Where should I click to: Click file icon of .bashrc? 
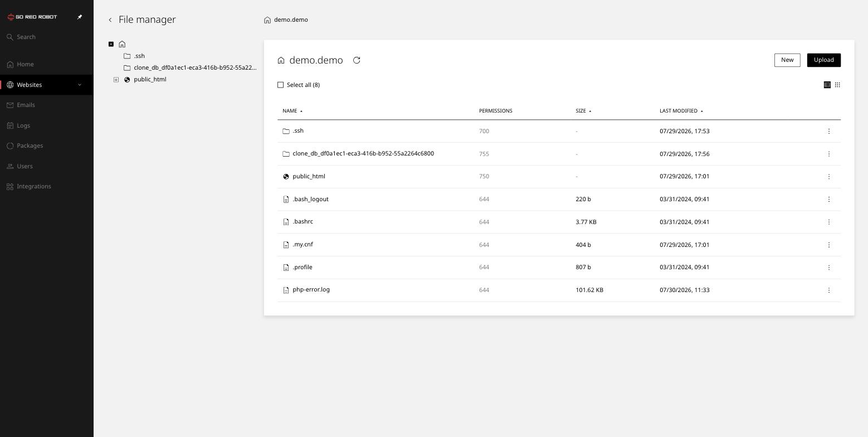[286, 222]
